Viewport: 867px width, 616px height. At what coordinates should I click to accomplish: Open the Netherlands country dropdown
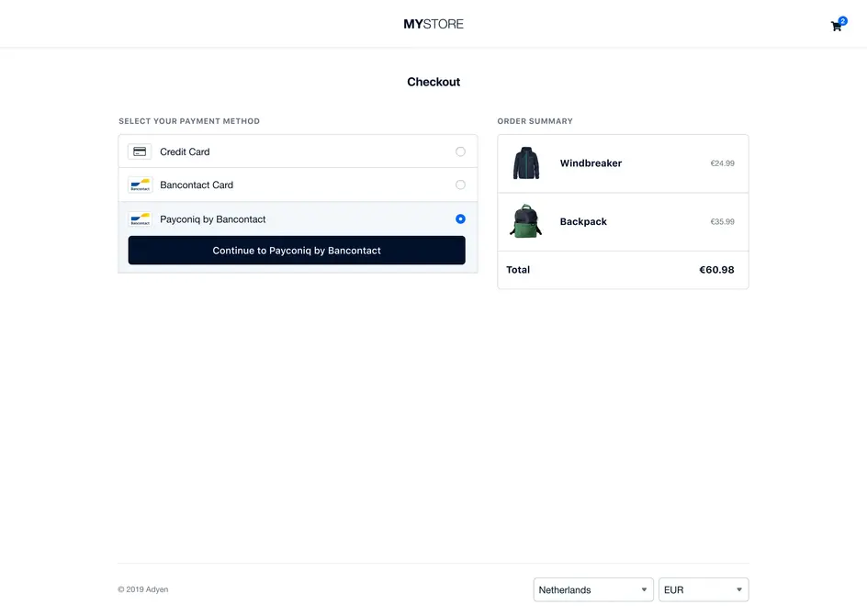pyautogui.click(x=592, y=589)
